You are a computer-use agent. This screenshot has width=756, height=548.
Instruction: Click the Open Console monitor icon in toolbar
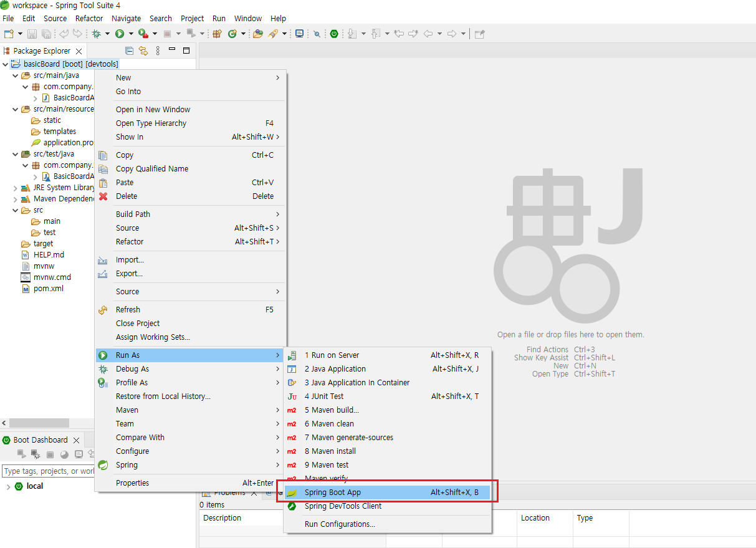[300, 34]
